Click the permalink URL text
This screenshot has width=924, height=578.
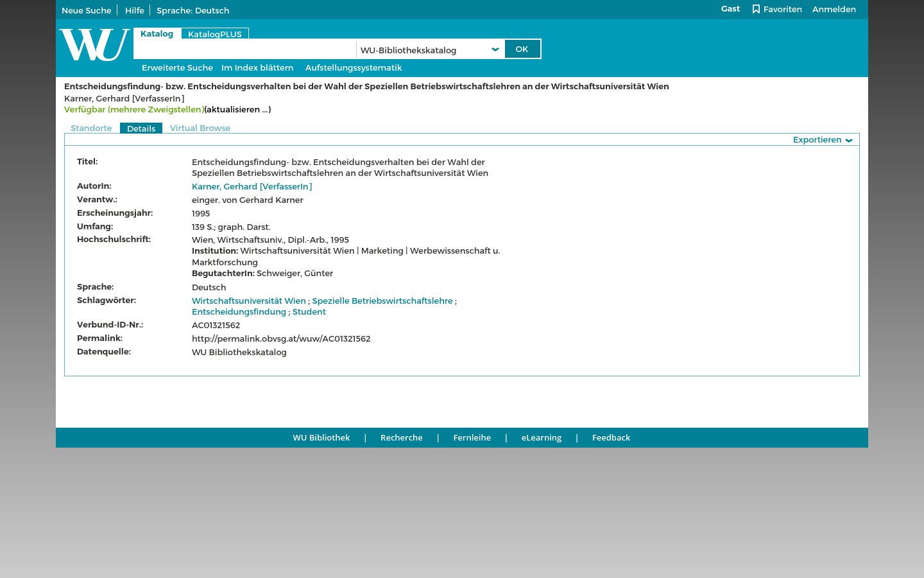tap(281, 338)
